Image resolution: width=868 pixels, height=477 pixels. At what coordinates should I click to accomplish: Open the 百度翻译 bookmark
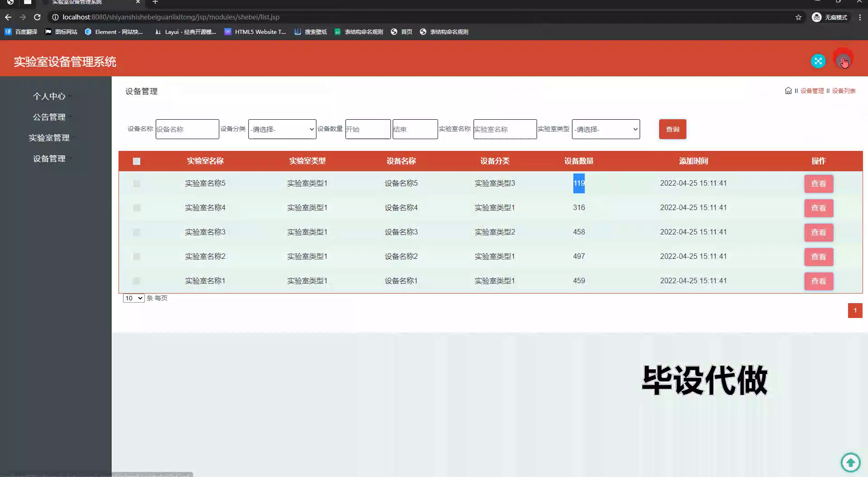(21, 32)
